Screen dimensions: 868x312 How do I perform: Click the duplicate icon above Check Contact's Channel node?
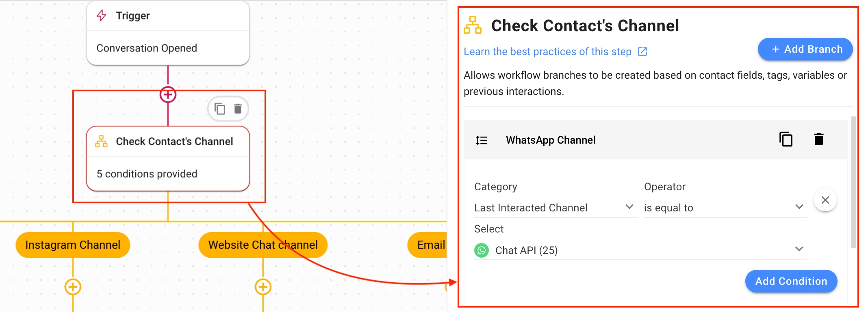pos(220,109)
